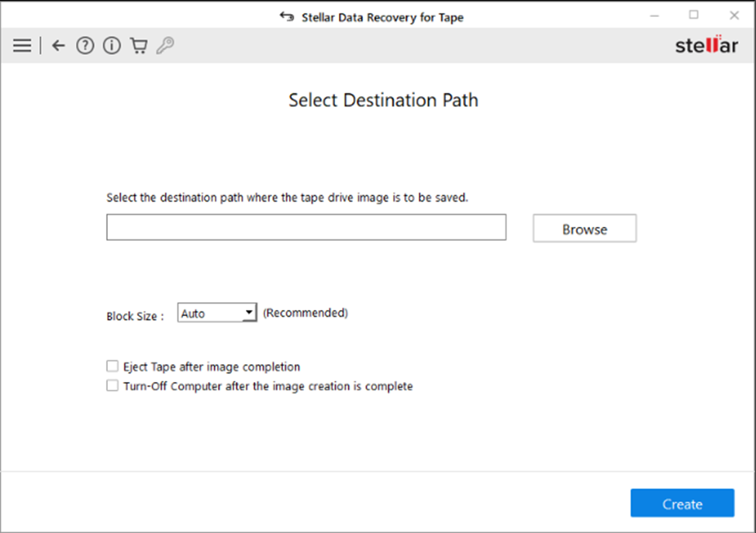
Task: Close the Stellar Data Recovery window
Action: [734, 15]
